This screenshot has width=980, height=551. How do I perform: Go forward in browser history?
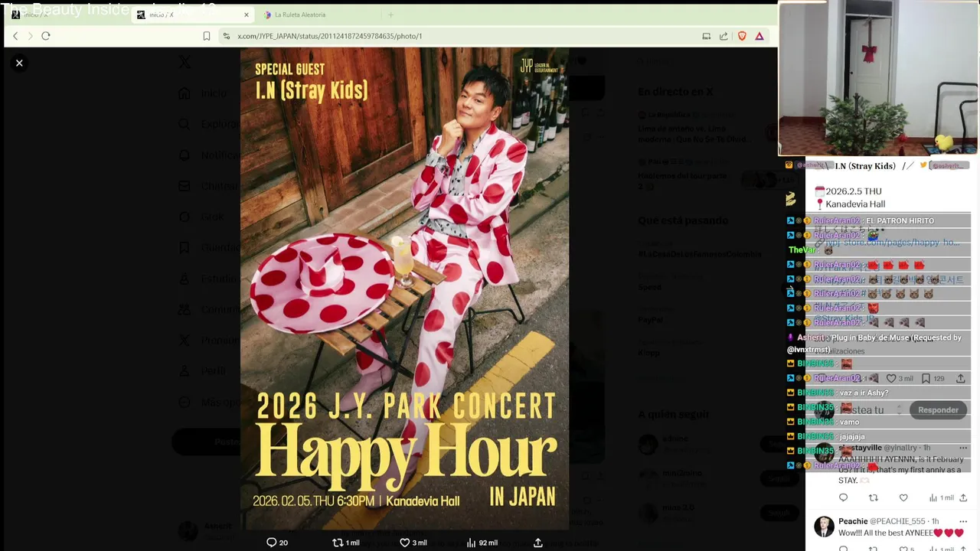tap(30, 36)
